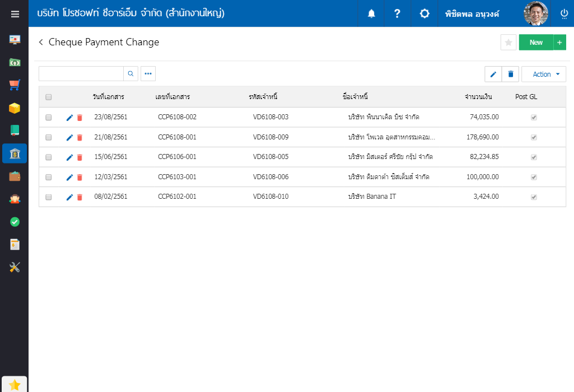Go back using the arrow beside Cheque Payment Change
Screen dimensions: 574x392
[x=41, y=42]
